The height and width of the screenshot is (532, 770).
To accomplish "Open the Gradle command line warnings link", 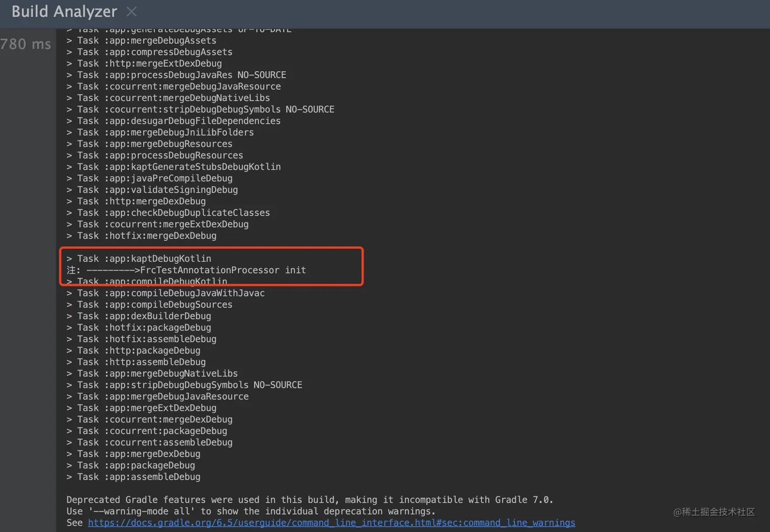I will coord(332,523).
